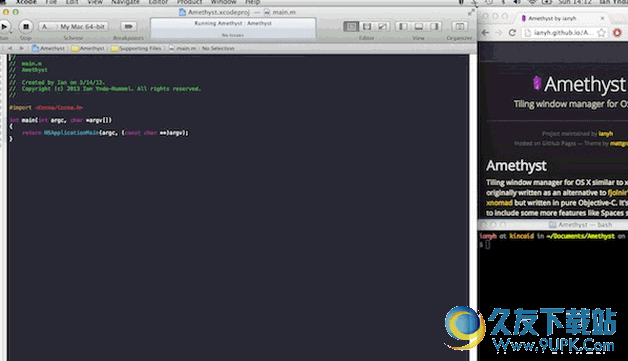Go forward in Xcode jump bar history
Viewport: 628px width, 361px height.
[21, 48]
